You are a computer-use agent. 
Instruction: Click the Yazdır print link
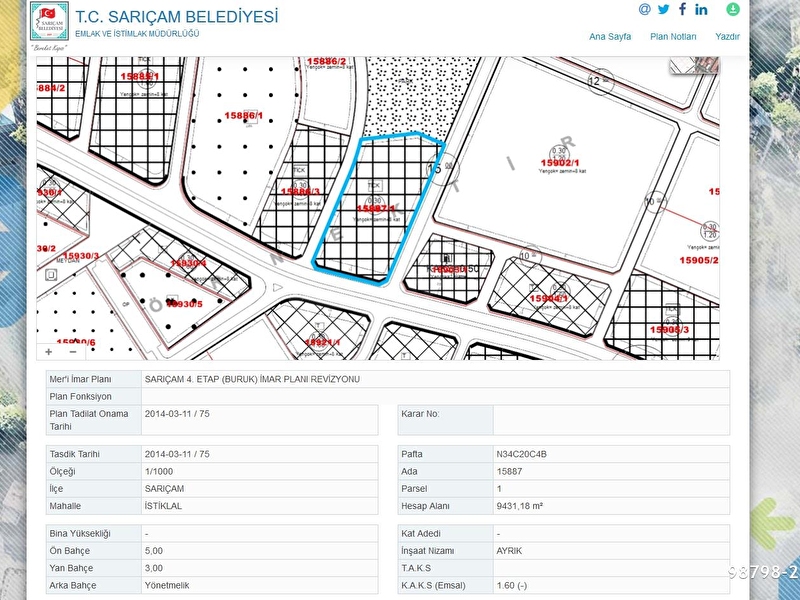coord(727,36)
